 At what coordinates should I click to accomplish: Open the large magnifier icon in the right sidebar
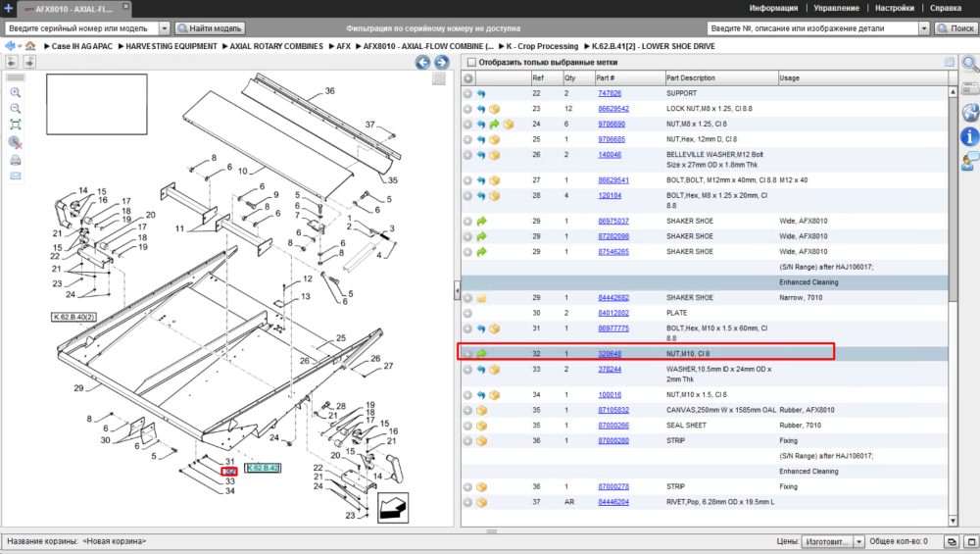[970, 64]
